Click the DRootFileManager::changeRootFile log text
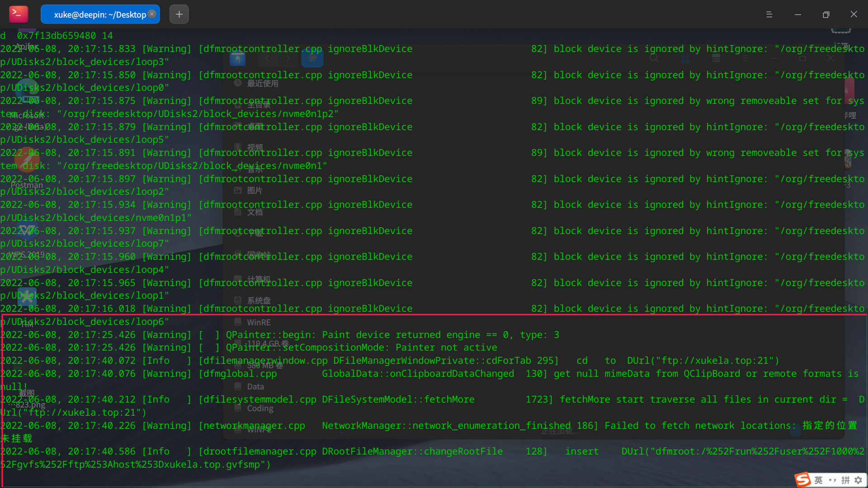868x488 pixels. pyautogui.click(x=412, y=451)
